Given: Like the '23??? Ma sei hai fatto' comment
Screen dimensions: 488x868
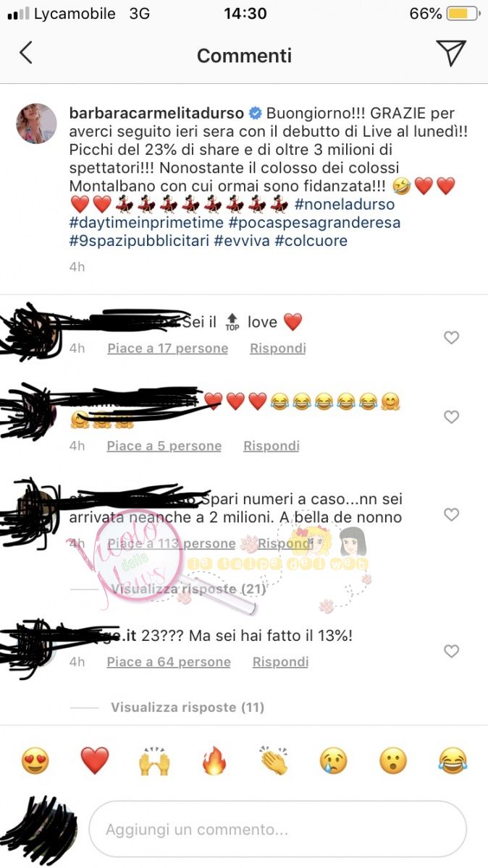Looking at the screenshot, I should (451, 652).
